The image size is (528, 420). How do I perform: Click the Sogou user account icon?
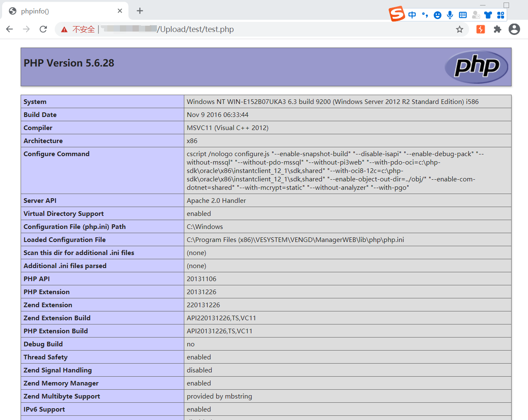click(476, 15)
